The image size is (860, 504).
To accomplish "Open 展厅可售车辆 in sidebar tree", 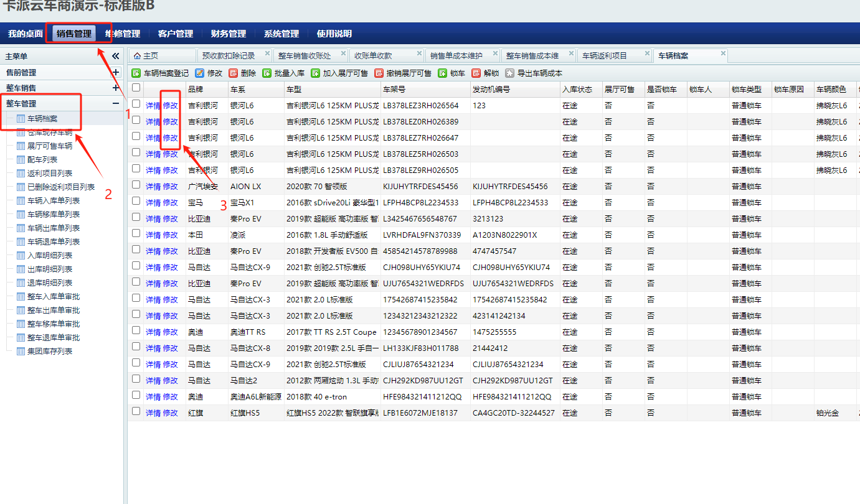I will [50, 146].
